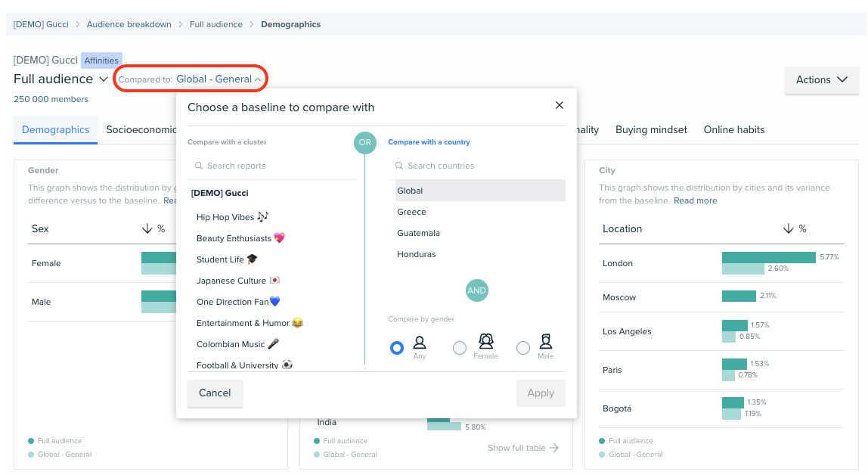The width and height of the screenshot is (868, 475).
Task: Expand the Full audience selector chevron
Action: click(x=104, y=79)
